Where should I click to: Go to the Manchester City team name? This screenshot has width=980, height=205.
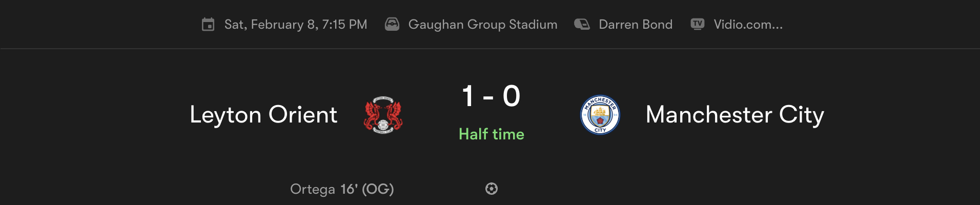point(734,115)
